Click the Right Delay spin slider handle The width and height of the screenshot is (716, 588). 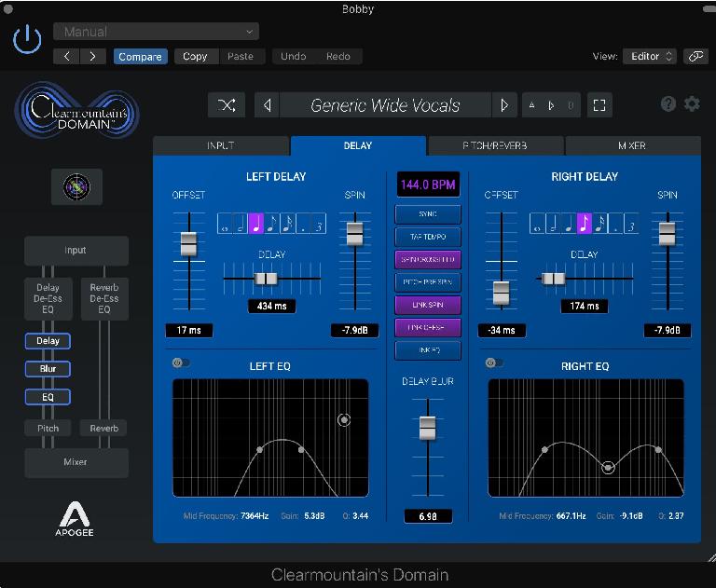click(668, 234)
